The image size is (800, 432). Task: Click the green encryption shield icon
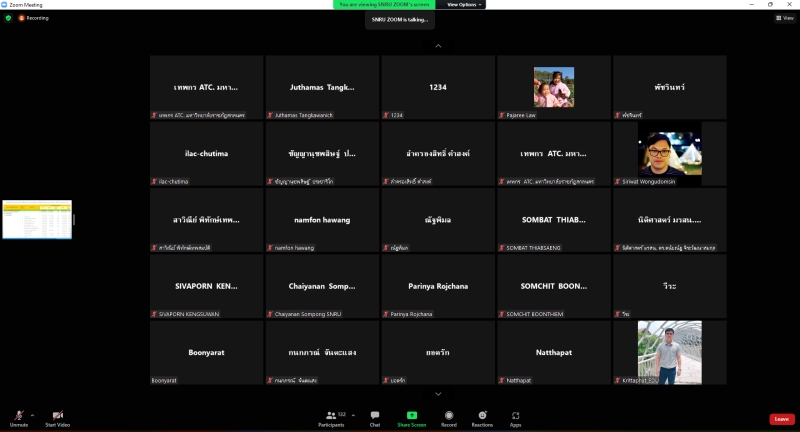pyautogui.click(x=9, y=18)
